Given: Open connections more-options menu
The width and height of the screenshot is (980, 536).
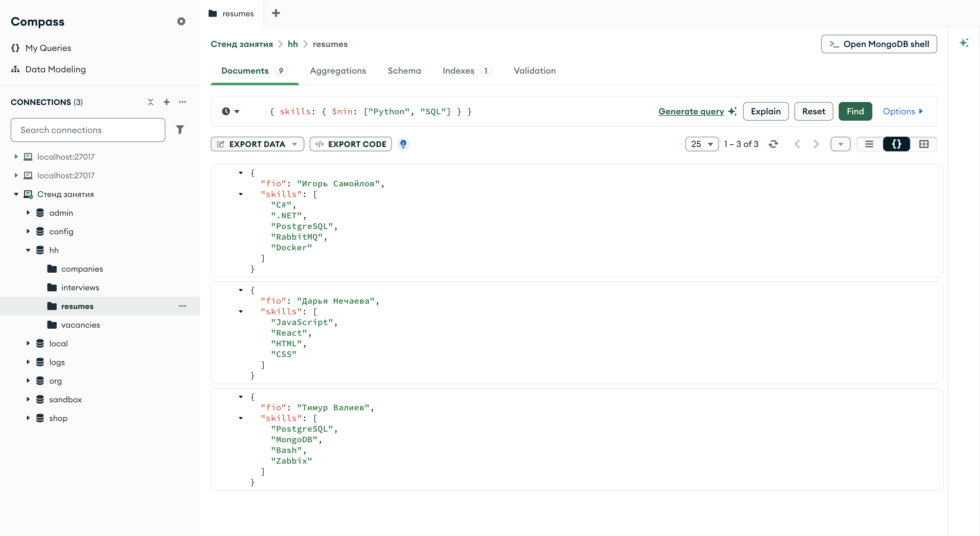Looking at the screenshot, I should pos(183,102).
